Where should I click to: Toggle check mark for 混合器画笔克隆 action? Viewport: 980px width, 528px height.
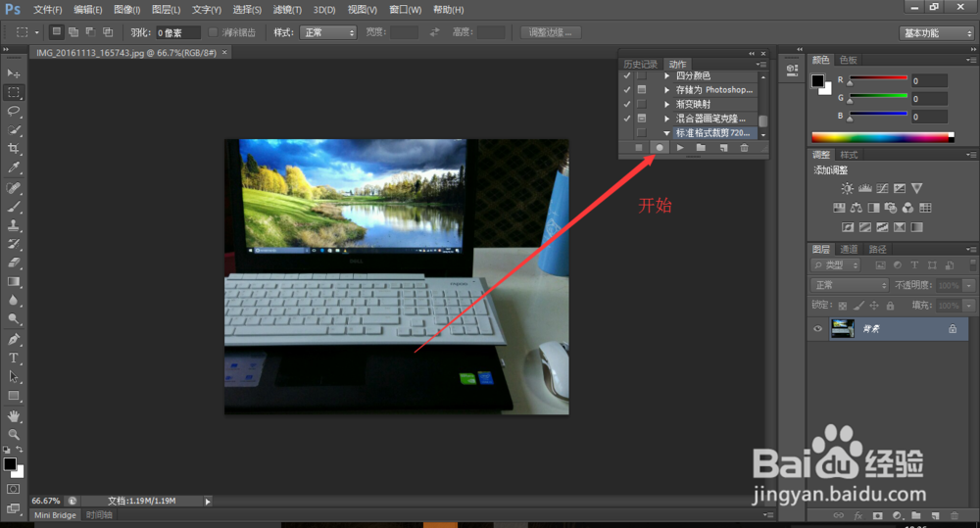point(627,119)
